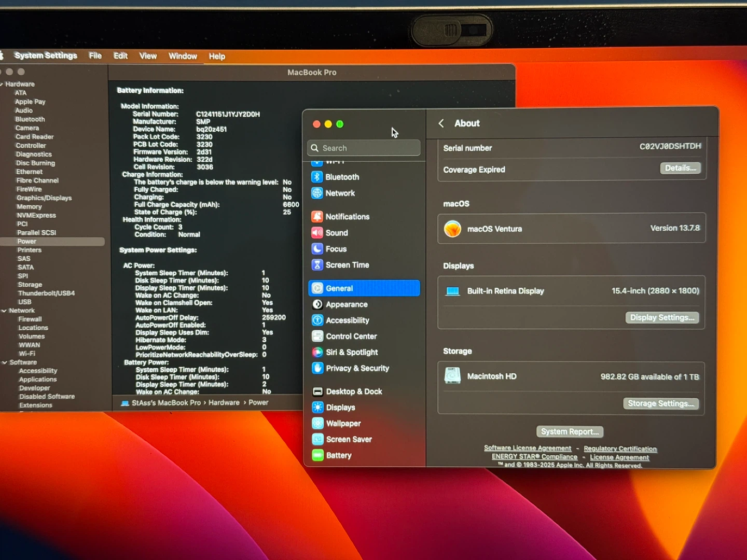Image resolution: width=747 pixels, height=560 pixels.
Task: Click the Built-in Retina Display laptop icon
Action: [x=453, y=291]
